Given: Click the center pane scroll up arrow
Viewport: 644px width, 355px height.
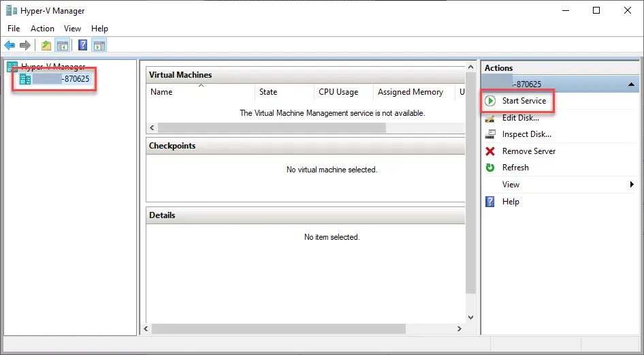Looking at the screenshot, I should coord(470,67).
